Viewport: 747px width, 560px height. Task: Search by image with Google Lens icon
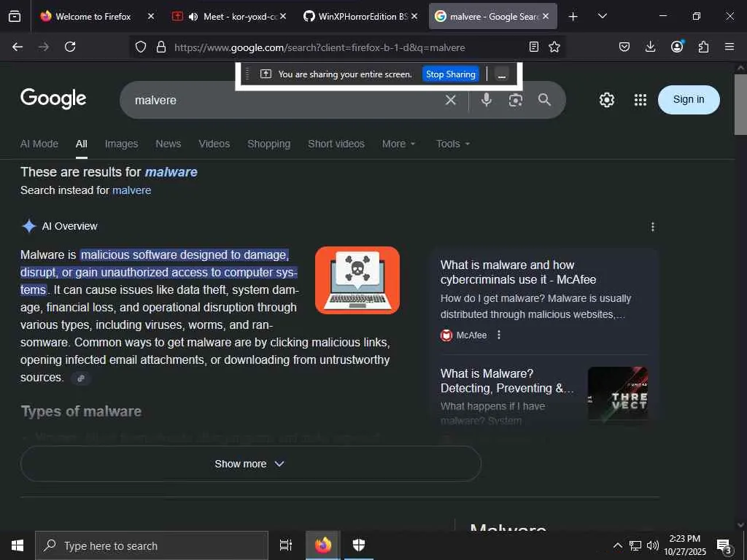(x=516, y=100)
